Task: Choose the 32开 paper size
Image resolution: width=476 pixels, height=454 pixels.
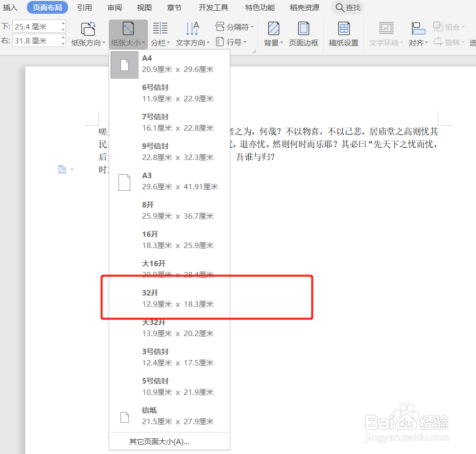Action: [x=162, y=297]
